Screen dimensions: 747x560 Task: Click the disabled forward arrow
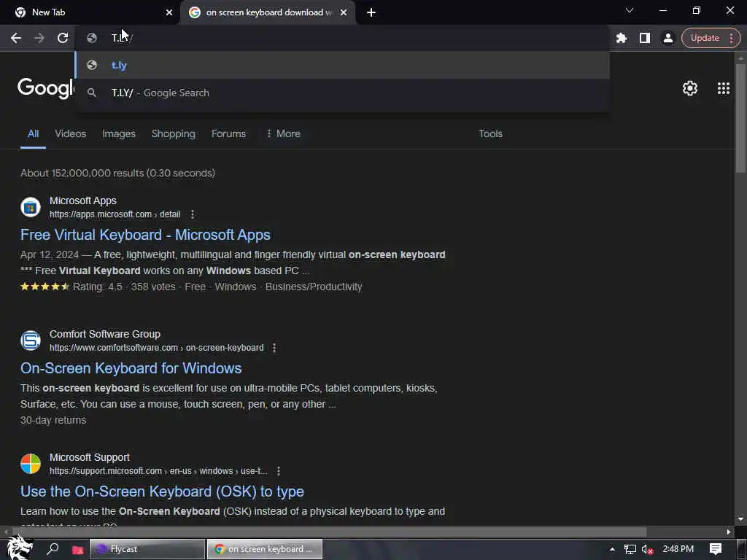(x=39, y=38)
